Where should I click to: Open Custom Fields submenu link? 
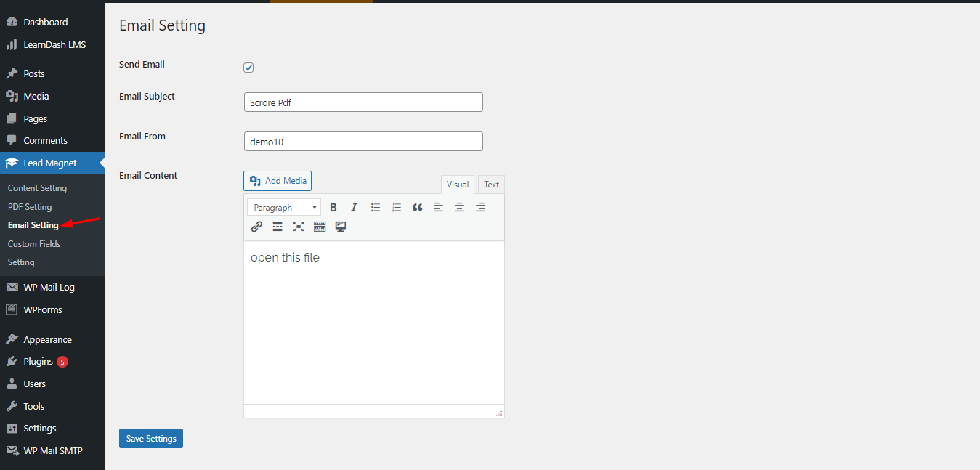(34, 244)
